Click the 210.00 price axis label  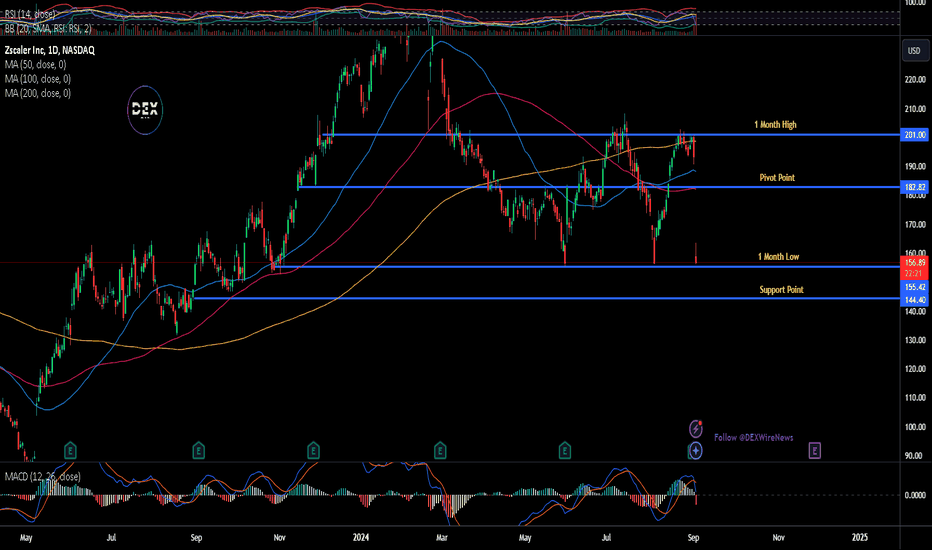915,109
